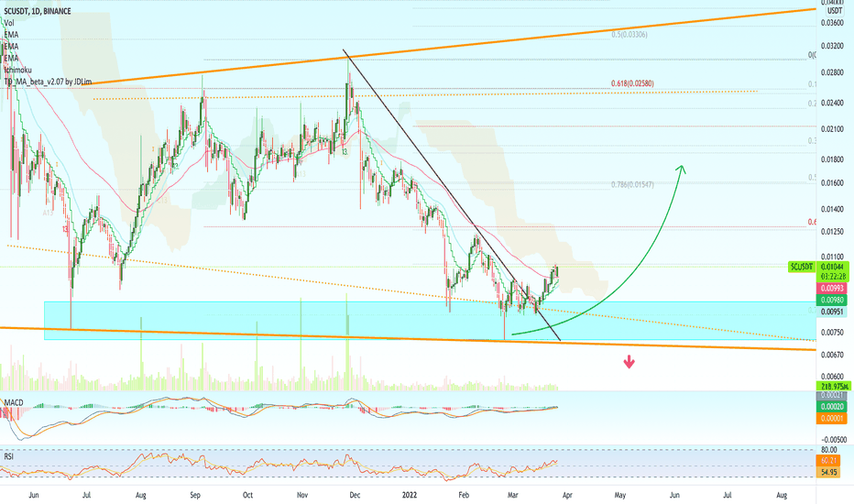The height and width of the screenshot is (504, 854).
Task: Click the Feb label on time axis
Action: (464, 495)
